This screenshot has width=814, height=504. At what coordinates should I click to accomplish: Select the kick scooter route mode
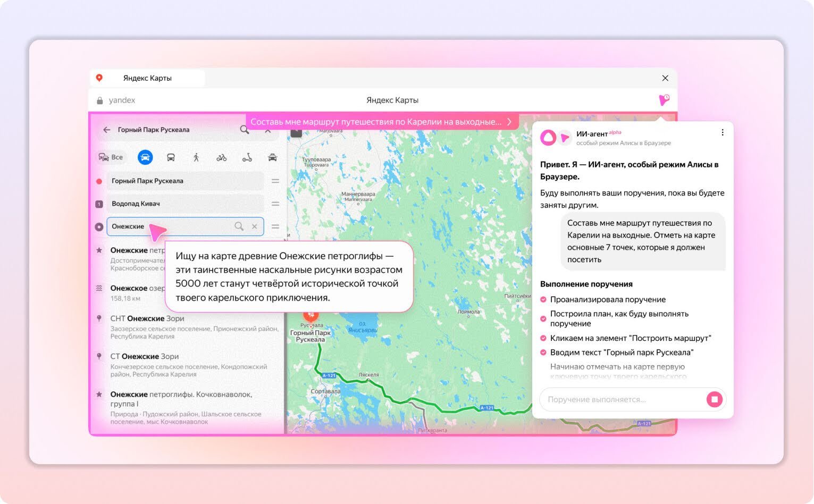pos(247,157)
